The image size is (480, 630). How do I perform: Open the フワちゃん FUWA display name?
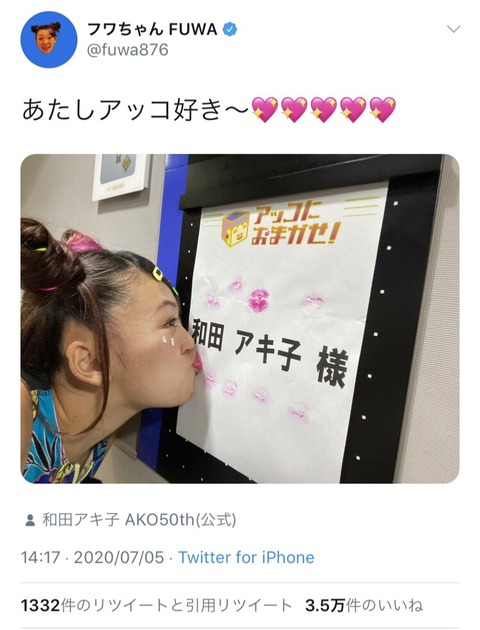152,29
